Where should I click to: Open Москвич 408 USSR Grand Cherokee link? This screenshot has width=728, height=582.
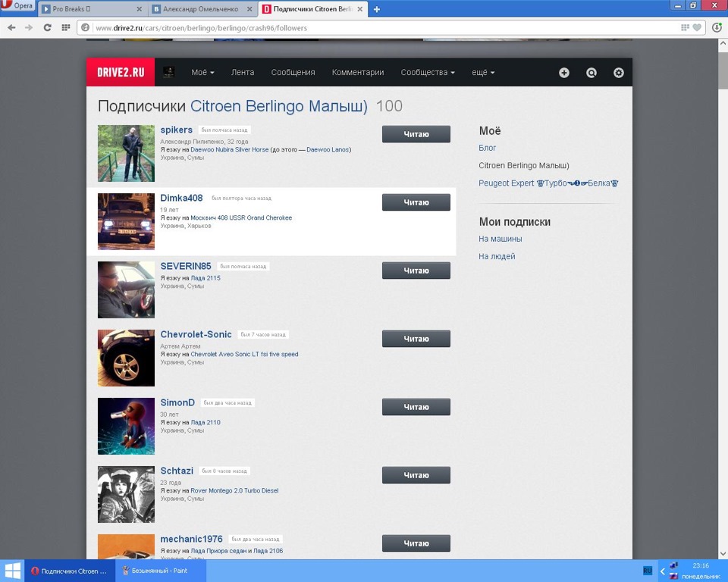[241, 217]
